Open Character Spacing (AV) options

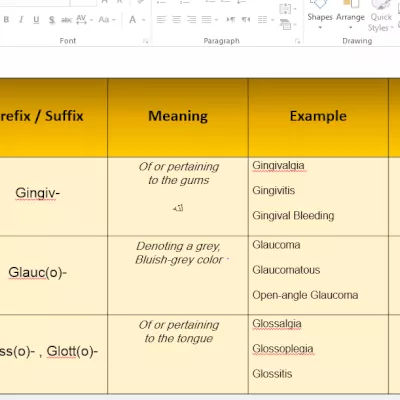click(x=84, y=19)
